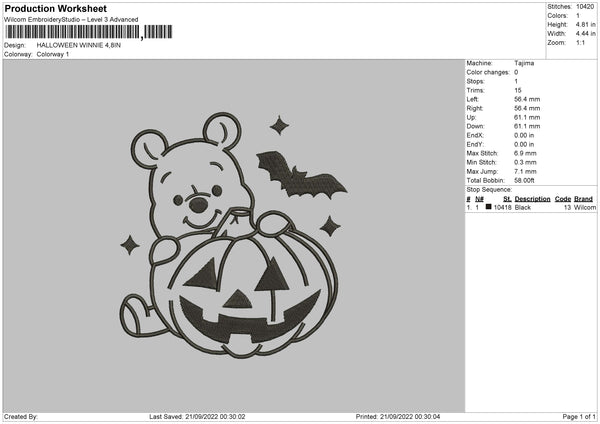Click the barcode under the worksheet title
The width and height of the screenshot is (600, 424).
[x=89, y=32]
